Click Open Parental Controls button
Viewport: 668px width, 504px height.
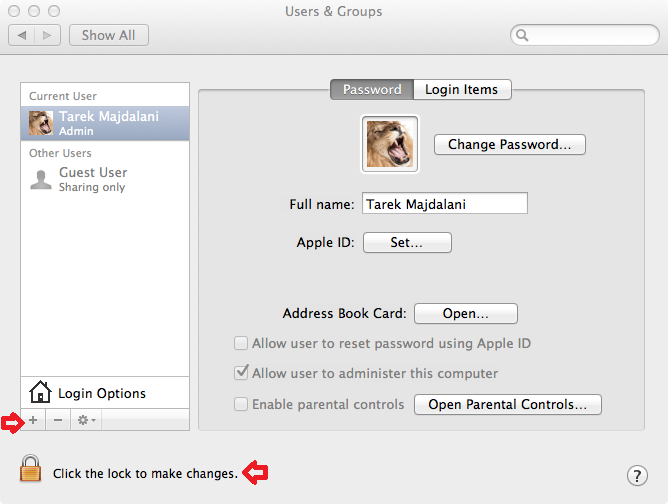(507, 404)
